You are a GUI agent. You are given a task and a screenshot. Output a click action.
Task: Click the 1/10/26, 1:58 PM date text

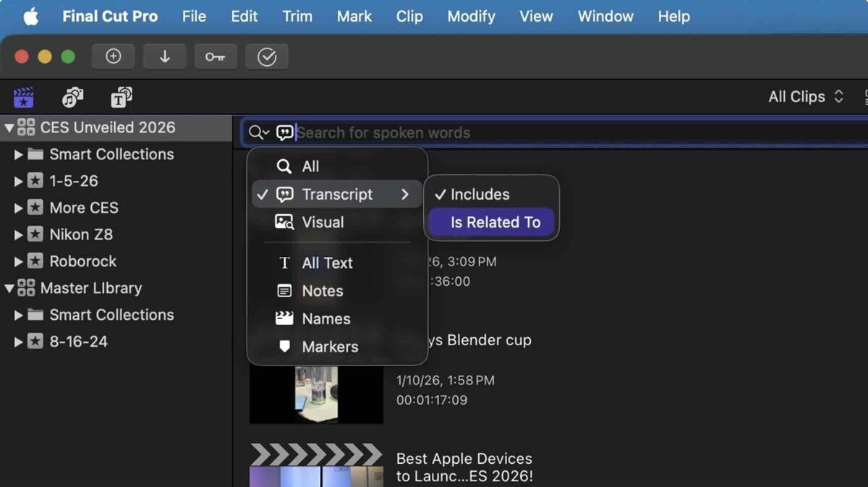point(446,380)
